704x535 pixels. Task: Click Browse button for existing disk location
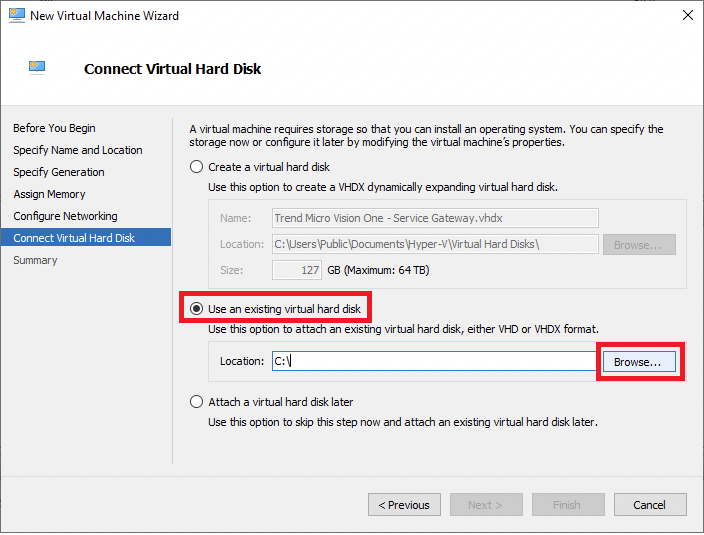[637, 361]
